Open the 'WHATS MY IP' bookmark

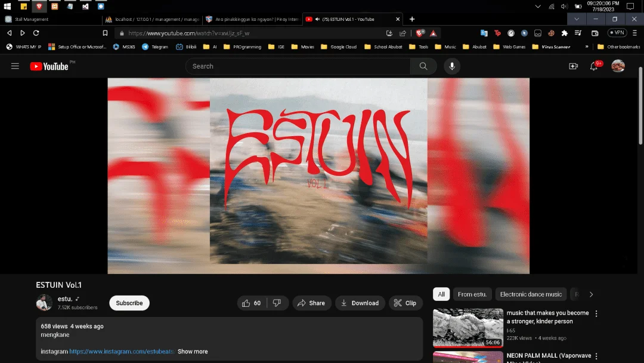click(24, 47)
